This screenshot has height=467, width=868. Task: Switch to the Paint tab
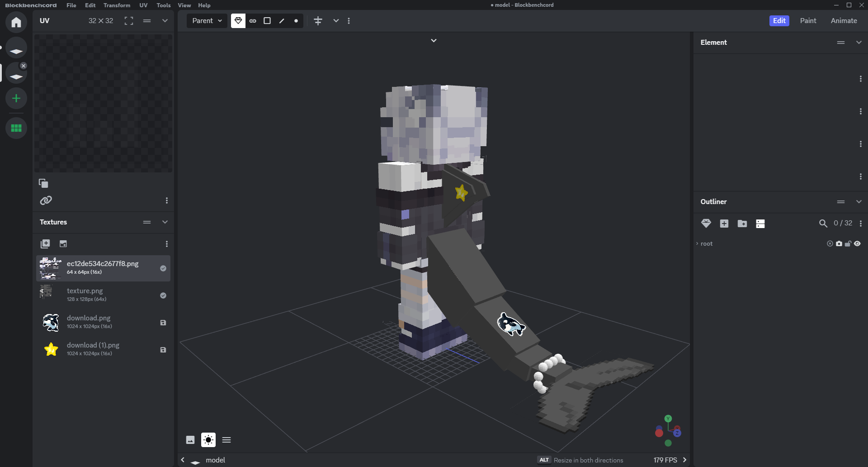(808, 21)
